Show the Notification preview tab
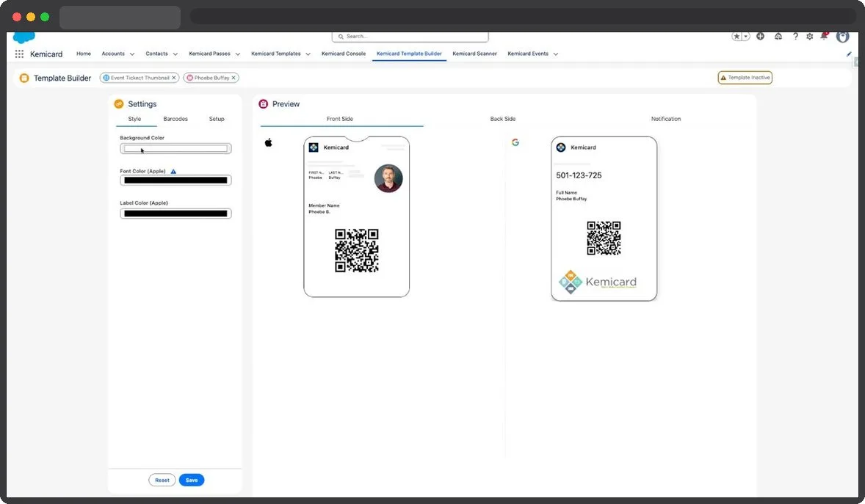 click(666, 119)
